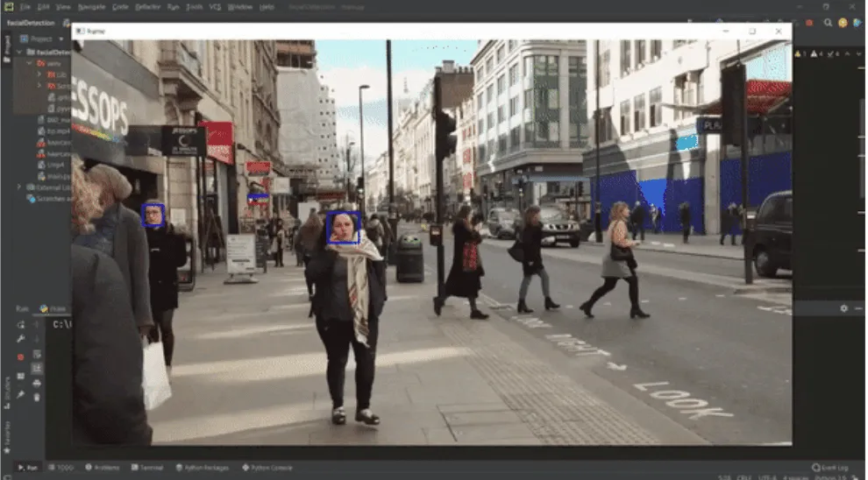Click the trash Clear All icon in Run console
Screen dimensions: 868x480
coord(37,397)
